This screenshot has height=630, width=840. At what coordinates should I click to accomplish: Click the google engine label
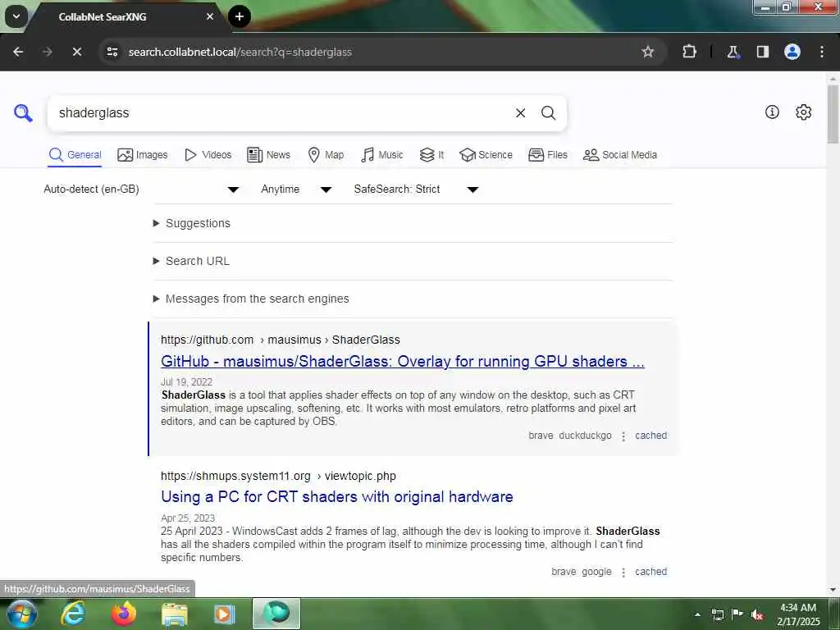pyautogui.click(x=596, y=572)
